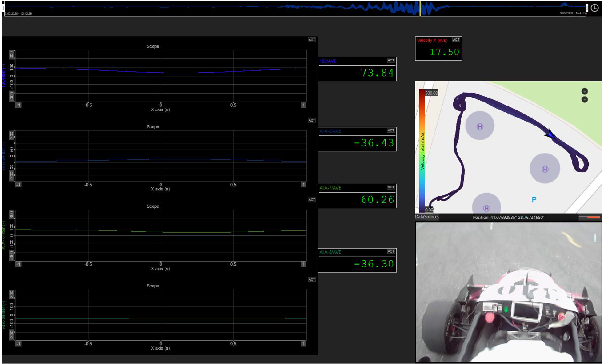Click the ACT badge on Velocity X meter

(x=456, y=40)
